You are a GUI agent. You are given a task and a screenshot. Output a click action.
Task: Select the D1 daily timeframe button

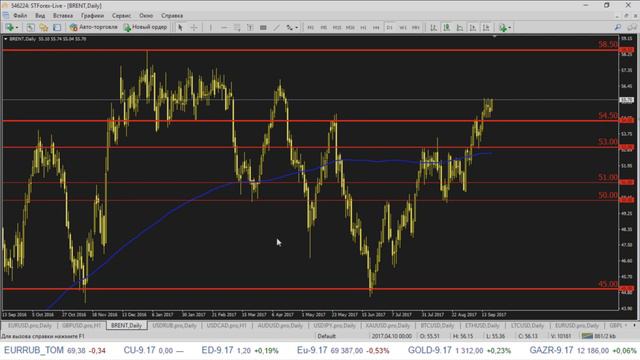[x=389, y=27]
